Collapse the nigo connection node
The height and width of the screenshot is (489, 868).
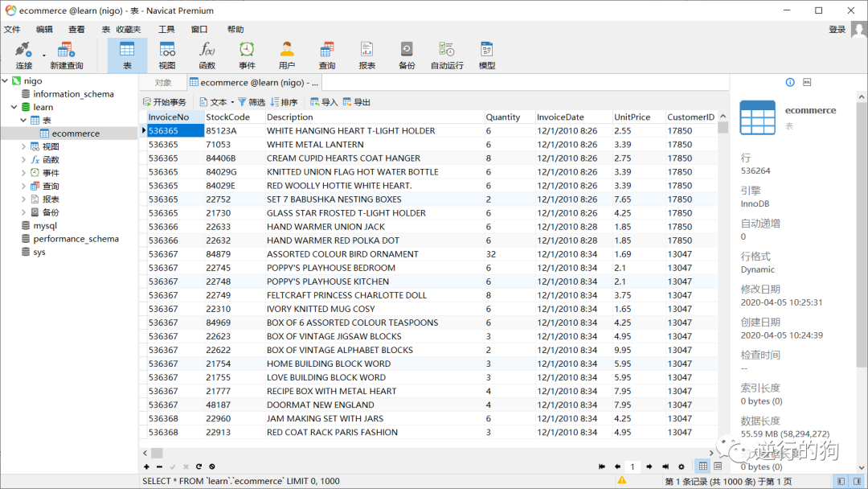coord(5,81)
